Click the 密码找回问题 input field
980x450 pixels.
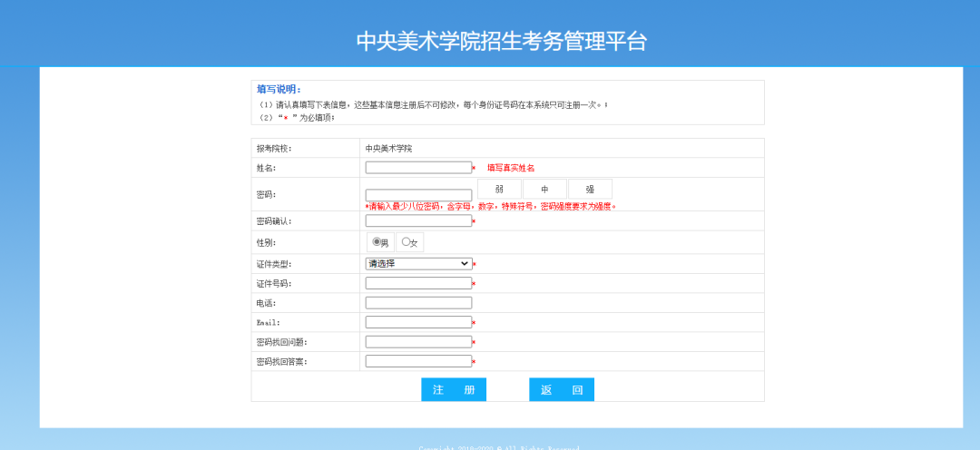pos(418,342)
